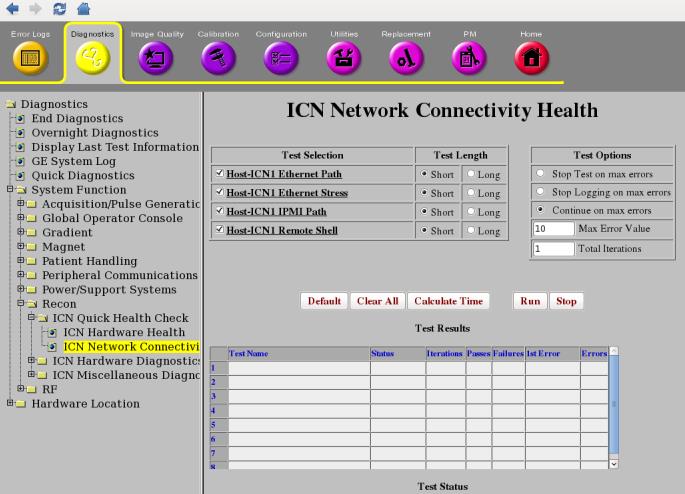
Task: Expand the Gradient tree folder
Action: (21, 231)
